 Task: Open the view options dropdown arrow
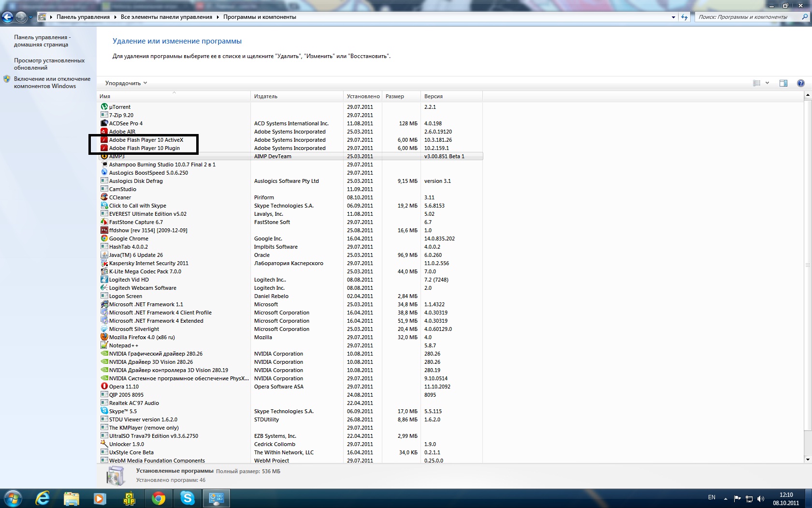tap(767, 83)
